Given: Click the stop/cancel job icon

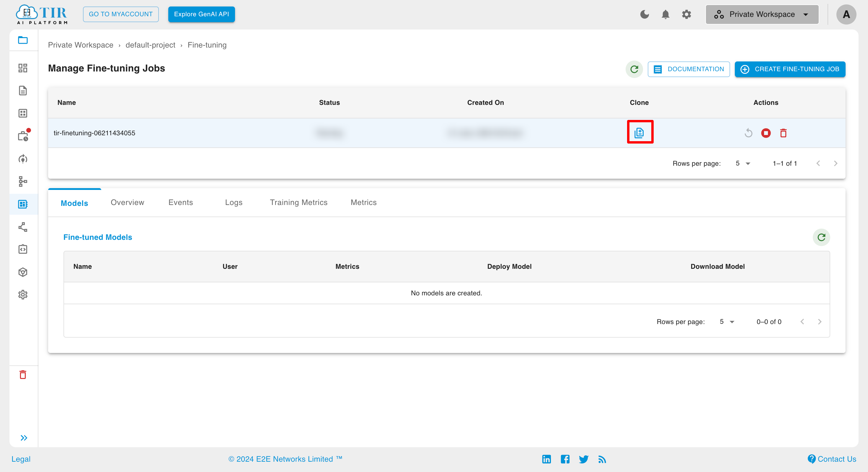Looking at the screenshot, I should tap(766, 133).
